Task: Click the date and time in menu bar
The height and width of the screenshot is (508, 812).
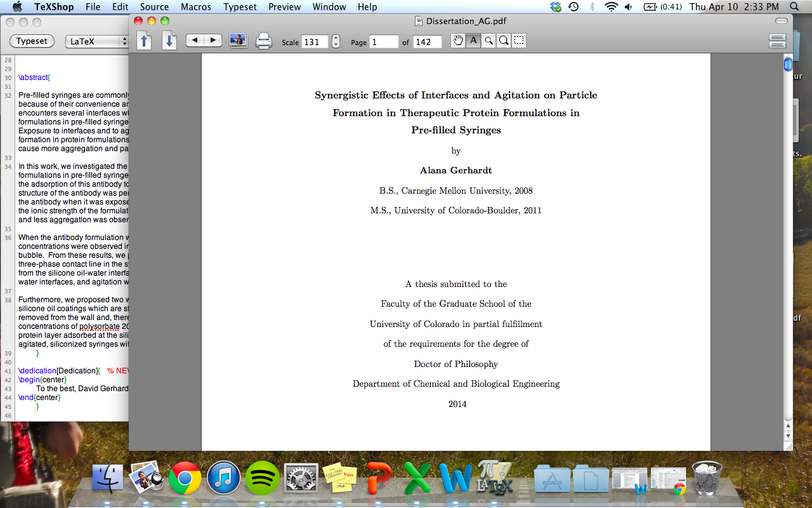Action: pyautogui.click(x=734, y=7)
